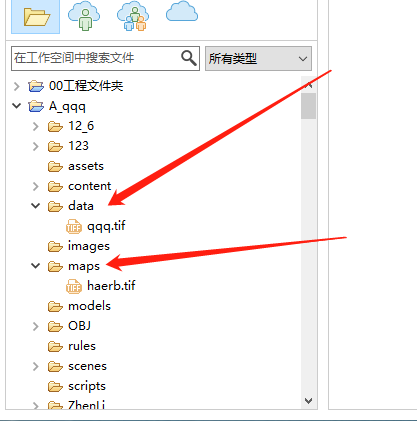Screen dimensions: 417x421
Task: Collapse the data folder
Action: click(36, 206)
